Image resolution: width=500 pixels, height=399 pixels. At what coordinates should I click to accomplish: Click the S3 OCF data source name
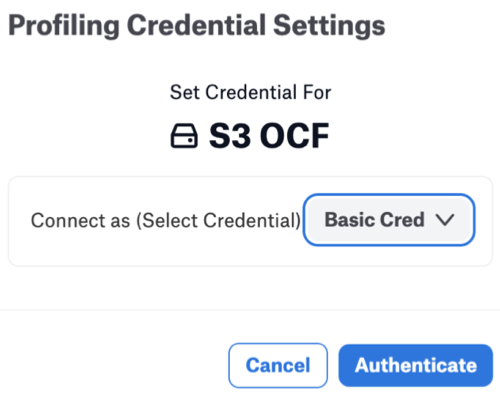tap(269, 136)
